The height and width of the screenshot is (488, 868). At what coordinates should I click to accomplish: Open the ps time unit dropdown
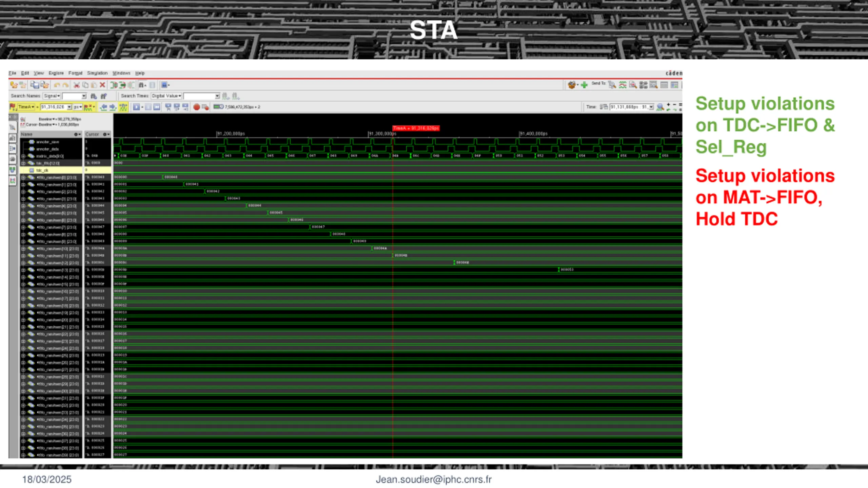point(78,107)
